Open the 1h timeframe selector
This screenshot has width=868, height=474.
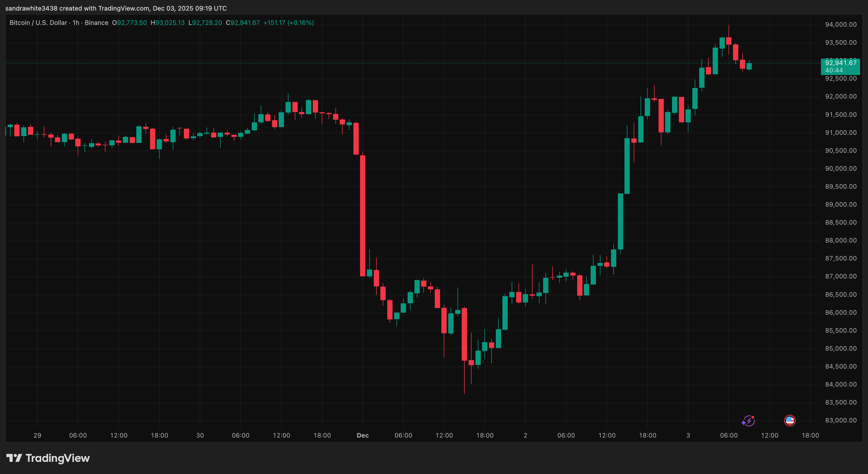click(x=76, y=22)
